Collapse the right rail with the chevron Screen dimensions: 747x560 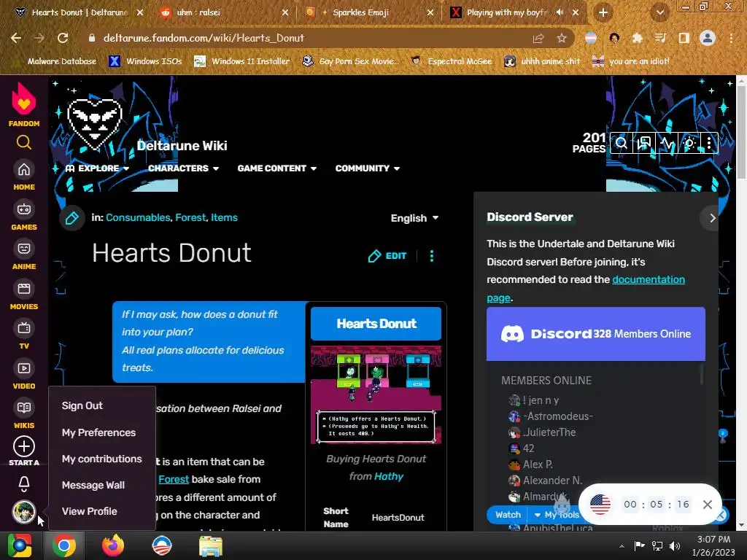(x=712, y=218)
